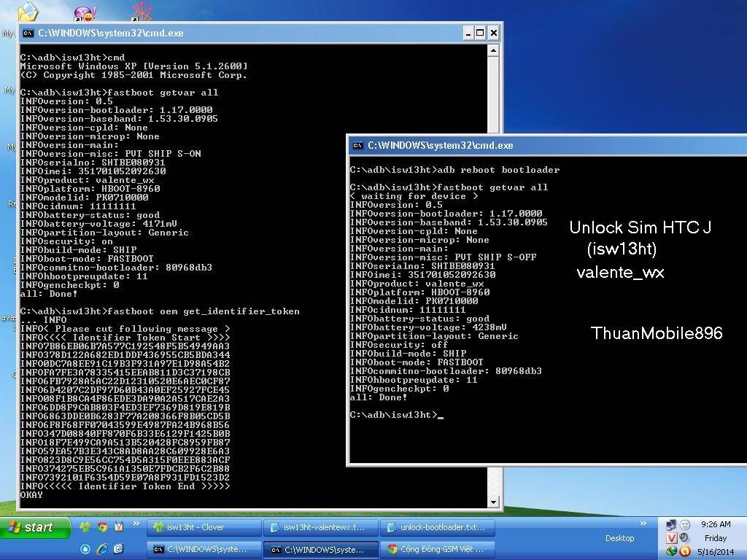Click the 'Identifier Token End' line
The height and width of the screenshot is (560, 747).
click(x=125, y=486)
